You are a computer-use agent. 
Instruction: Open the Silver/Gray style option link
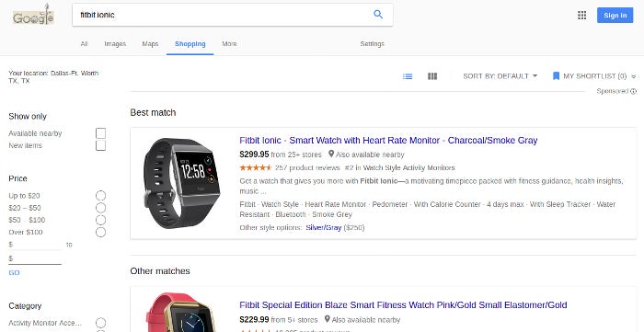click(323, 227)
